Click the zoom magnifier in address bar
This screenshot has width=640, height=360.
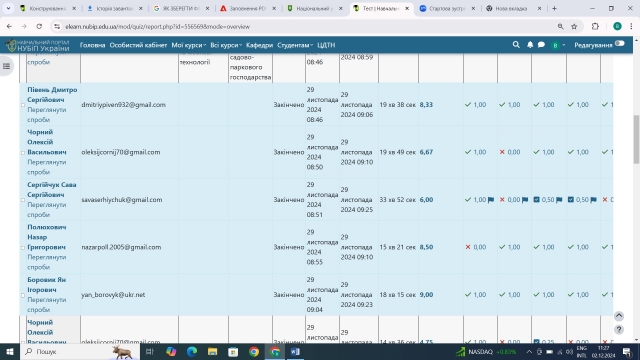560,27
